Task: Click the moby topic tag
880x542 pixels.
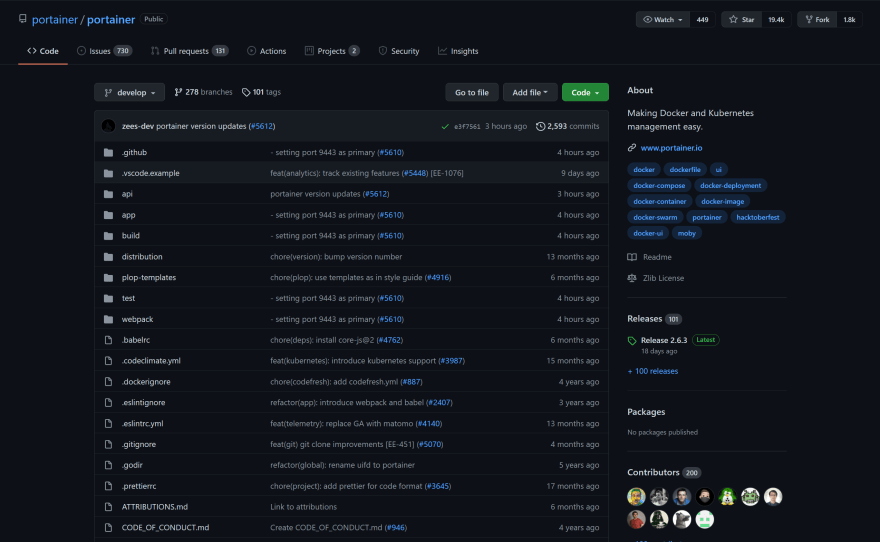Action: click(x=686, y=233)
